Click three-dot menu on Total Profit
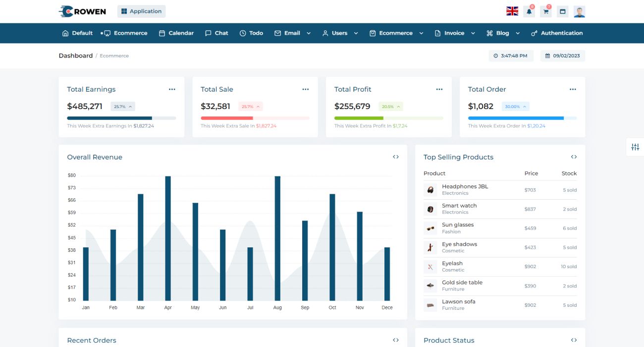644x347 pixels. tap(439, 89)
